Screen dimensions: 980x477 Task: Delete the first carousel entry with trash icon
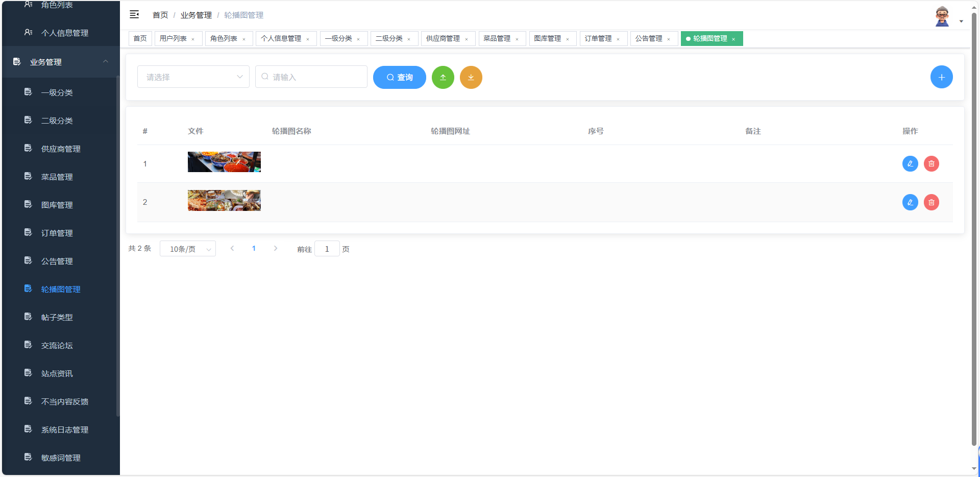(932, 163)
